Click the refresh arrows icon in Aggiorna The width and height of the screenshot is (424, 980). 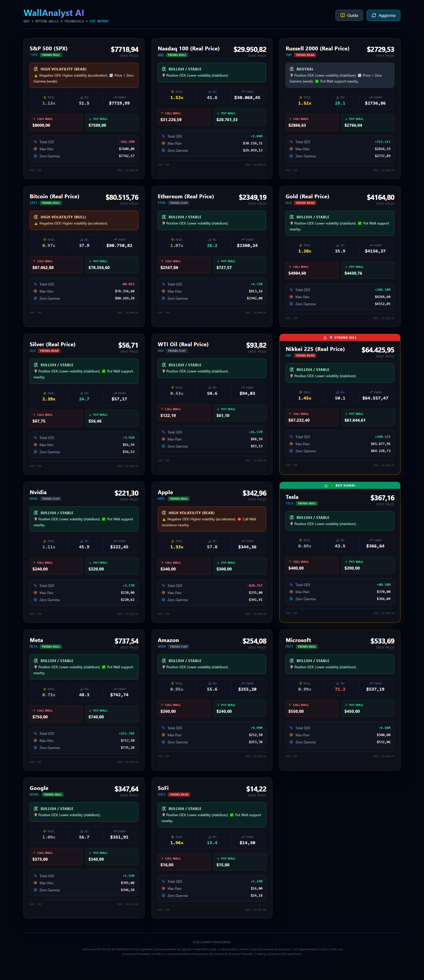[374, 15]
